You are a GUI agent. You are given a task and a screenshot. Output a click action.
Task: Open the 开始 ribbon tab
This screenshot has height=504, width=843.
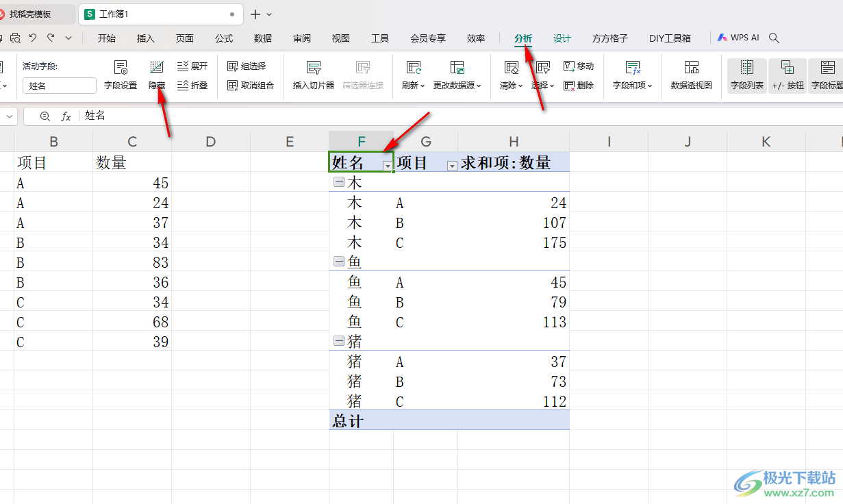[x=107, y=38]
